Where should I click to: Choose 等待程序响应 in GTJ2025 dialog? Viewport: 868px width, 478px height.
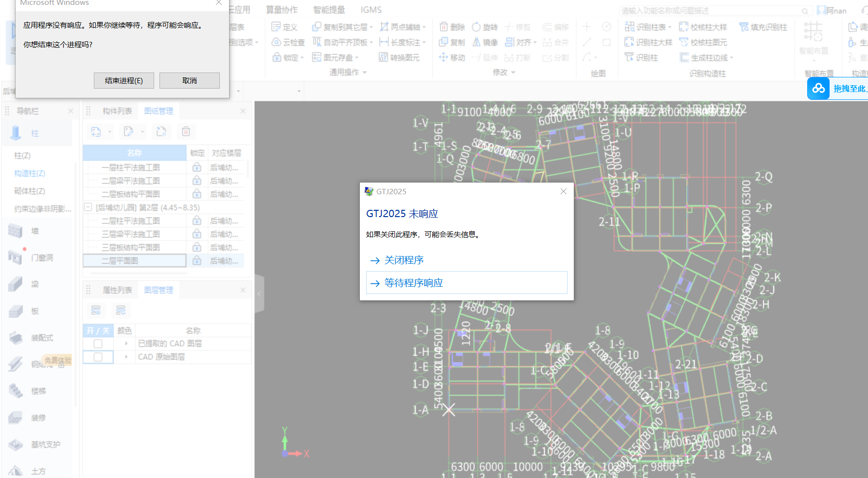[x=466, y=283]
